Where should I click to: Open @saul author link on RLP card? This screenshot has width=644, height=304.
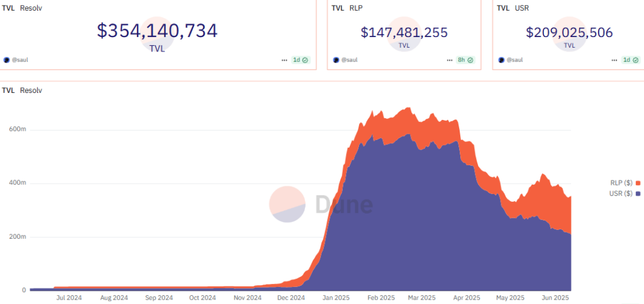tap(350, 60)
